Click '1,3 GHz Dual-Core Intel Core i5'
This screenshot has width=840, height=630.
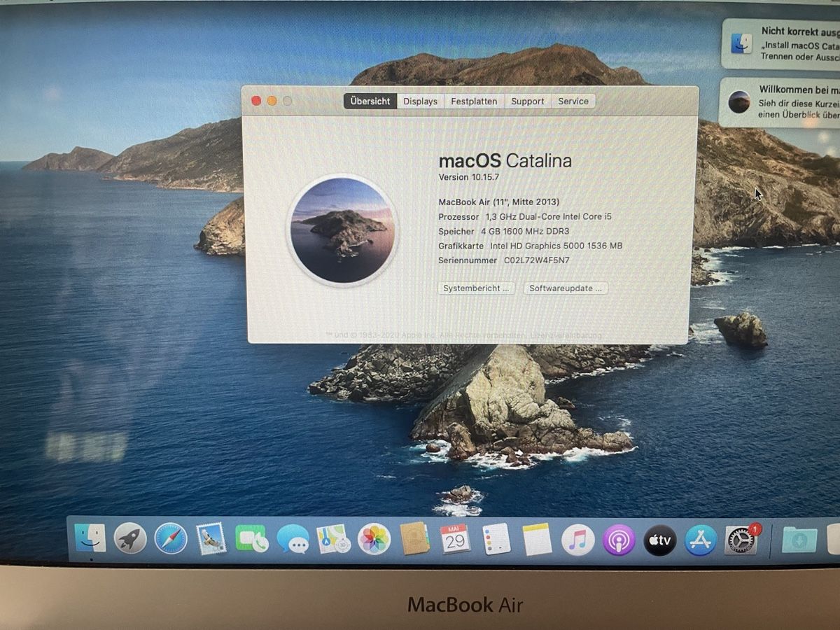tap(549, 217)
